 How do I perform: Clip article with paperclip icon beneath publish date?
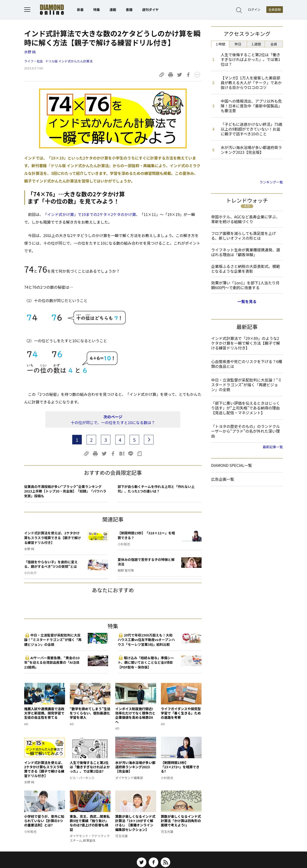[162, 75]
